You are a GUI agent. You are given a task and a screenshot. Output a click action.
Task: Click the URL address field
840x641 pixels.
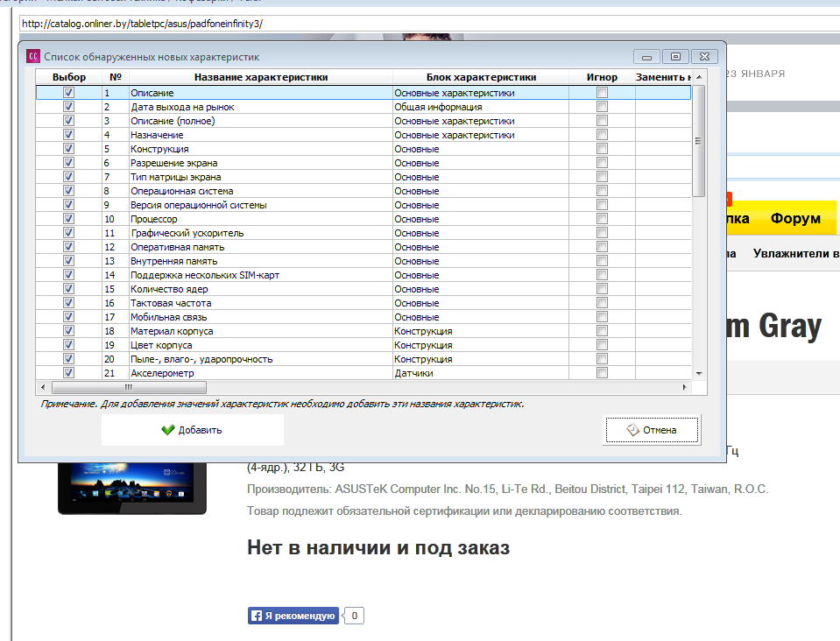click(428, 24)
